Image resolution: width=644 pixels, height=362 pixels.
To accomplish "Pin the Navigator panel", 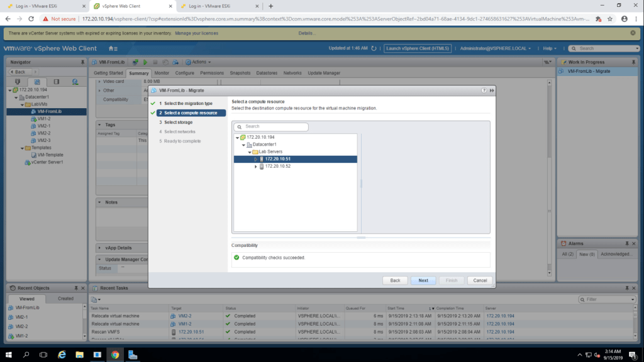I will click(x=82, y=62).
